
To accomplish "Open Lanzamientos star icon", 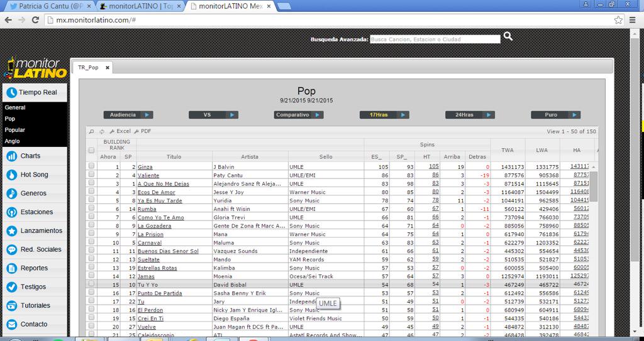I will pyautogui.click(x=11, y=230).
